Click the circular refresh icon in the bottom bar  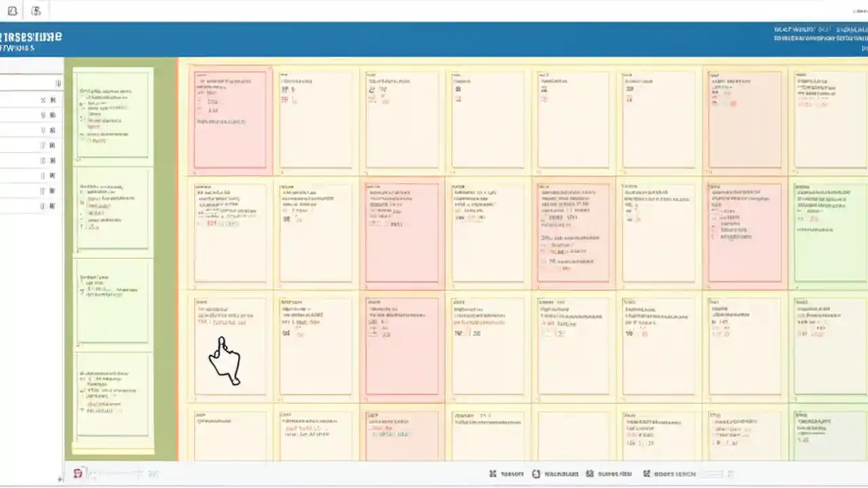click(x=536, y=474)
